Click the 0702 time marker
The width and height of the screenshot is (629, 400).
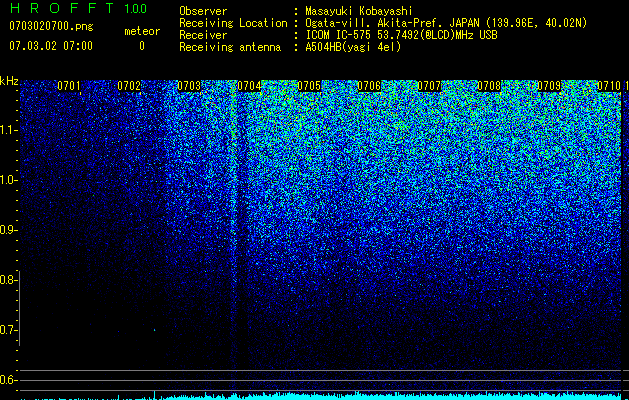click(x=129, y=86)
